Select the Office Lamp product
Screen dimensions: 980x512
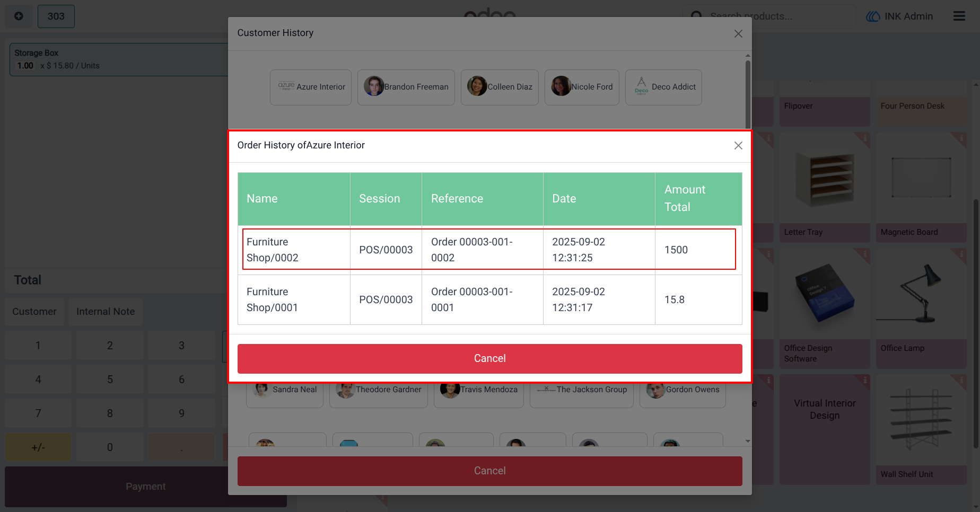pos(921,308)
